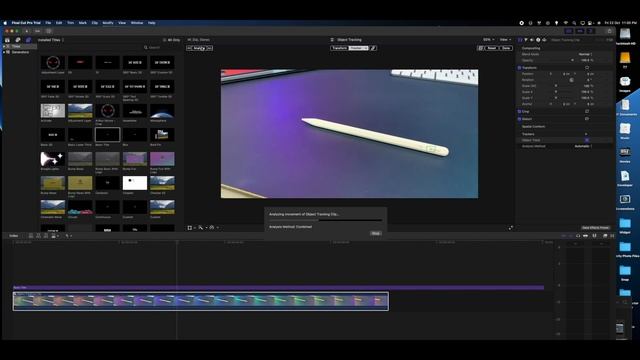Toggle the browser panel visibility button
This screenshot has height=360, width=640.
pos(569,31)
